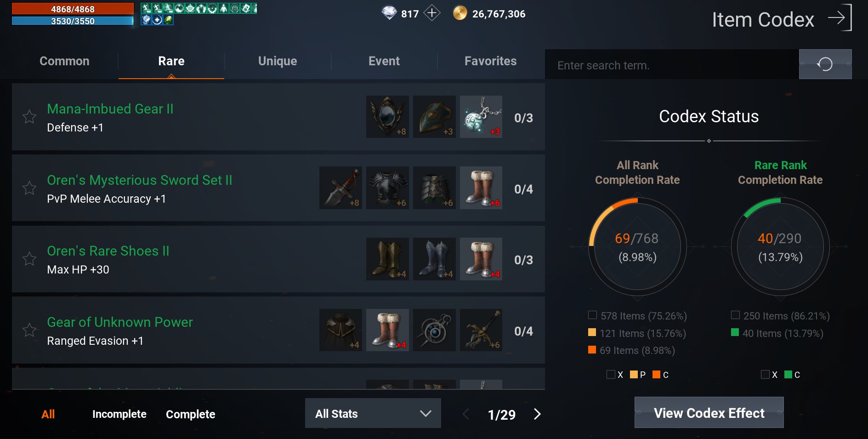The image size is (868, 439).
Task: Select the orb necklace +3 item icon
Action: pyautogui.click(x=481, y=117)
